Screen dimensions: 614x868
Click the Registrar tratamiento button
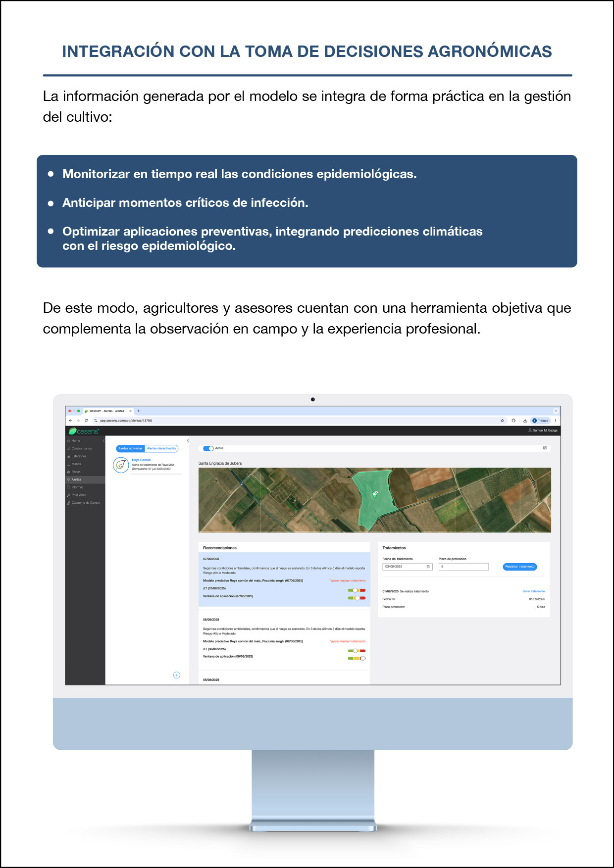pos(519,567)
